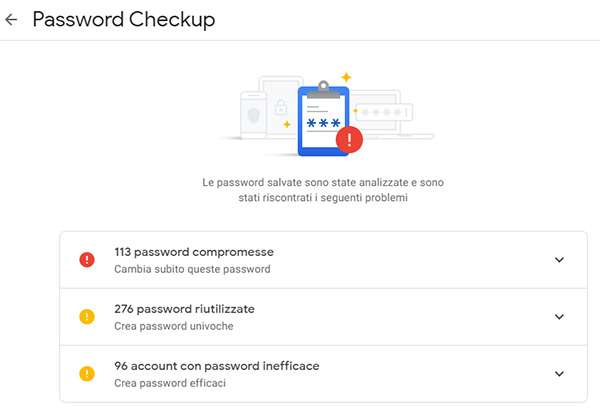The width and height of the screenshot is (600, 410).
Task: Click "Crea password efficaci" text
Action: tap(169, 383)
